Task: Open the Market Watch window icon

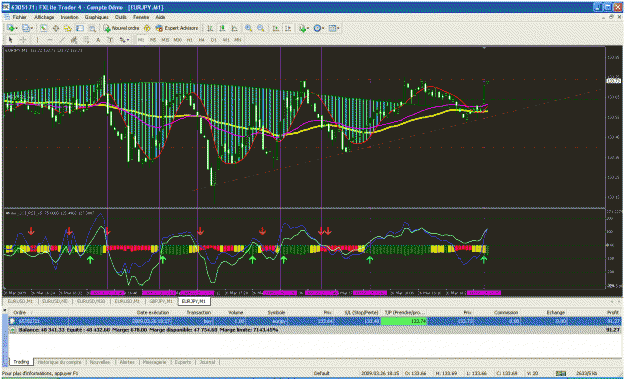Action: [43, 28]
